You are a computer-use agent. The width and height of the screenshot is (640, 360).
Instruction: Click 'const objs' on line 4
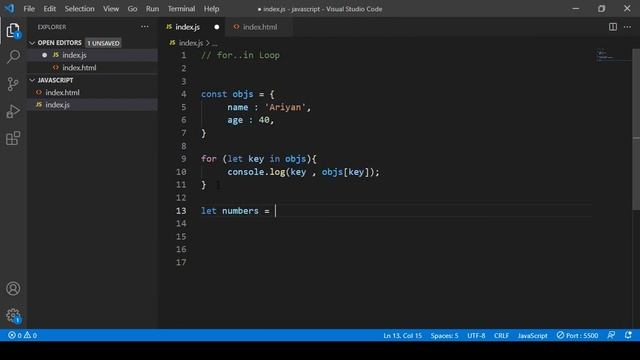[227, 94]
